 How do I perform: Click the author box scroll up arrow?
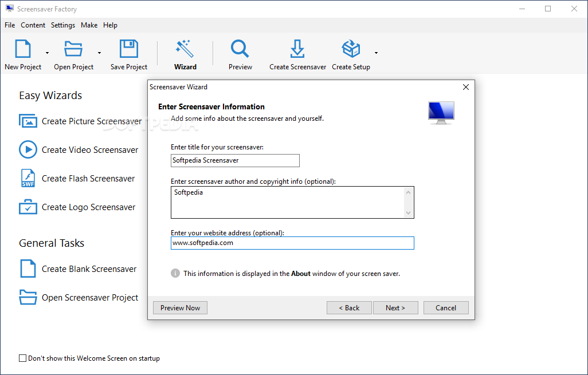[x=409, y=192]
